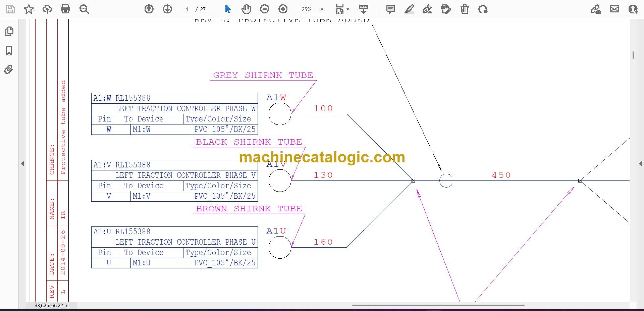
Task: Click the read mode keyboard icon
Action: click(364, 9)
